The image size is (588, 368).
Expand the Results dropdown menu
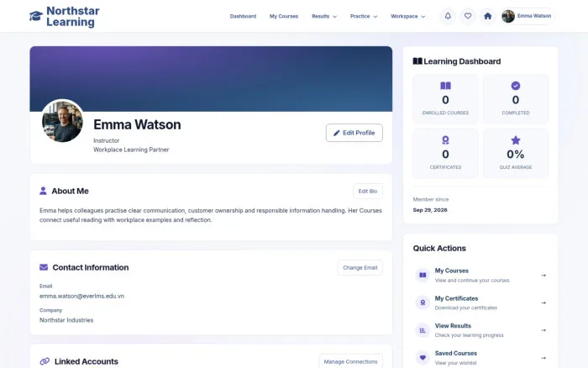click(x=324, y=16)
